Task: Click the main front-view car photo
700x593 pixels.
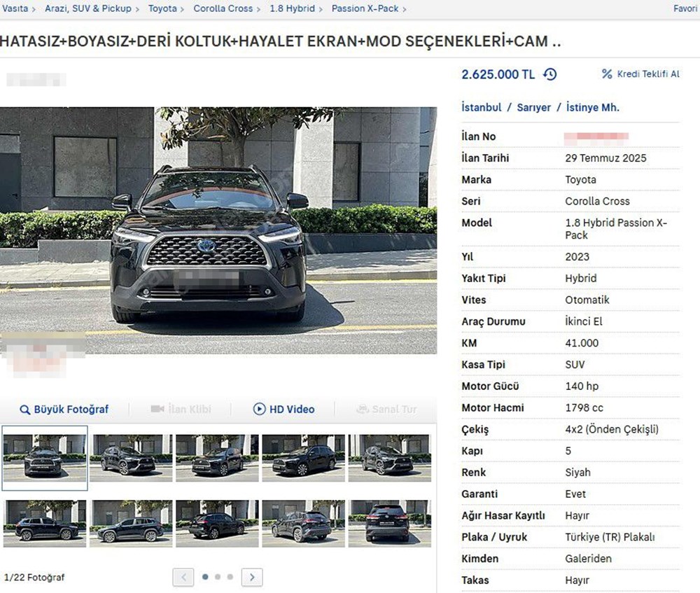Action: click(x=210, y=230)
